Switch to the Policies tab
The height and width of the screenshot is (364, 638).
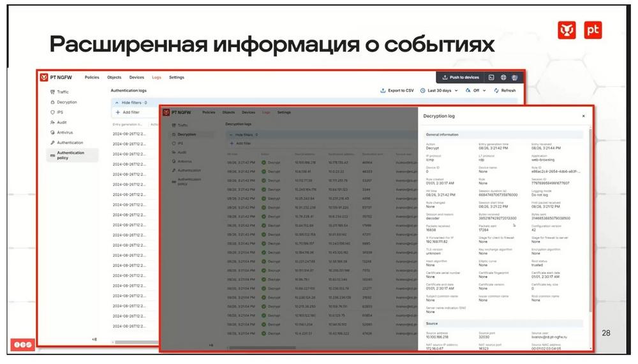point(92,77)
